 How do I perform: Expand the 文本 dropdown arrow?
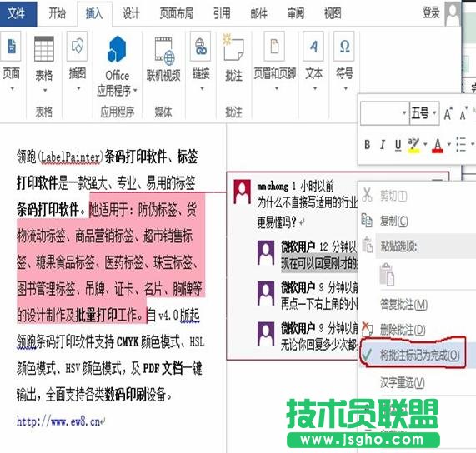[315, 88]
